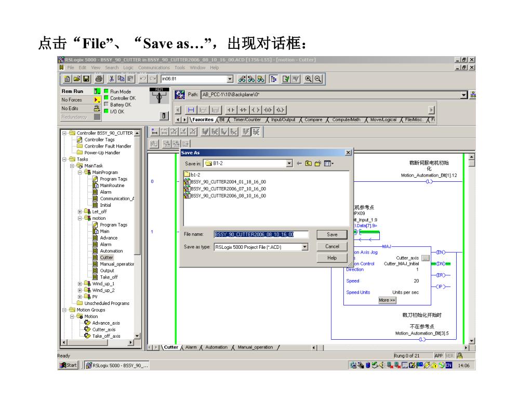The image size is (532, 399).
Task: Click the start rung edits icon
Action: pos(154,131)
